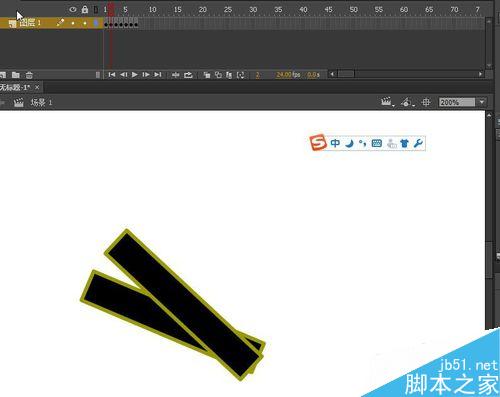Click the shirt icon on the Sogou bar
Screen dimensions: 500x397
pyautogui.click(x=404, y=144)
